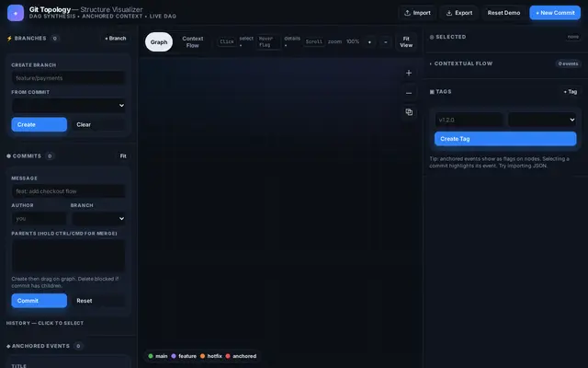Focus the Author input field
588x368 pixels.
click(x=39, y=219)
